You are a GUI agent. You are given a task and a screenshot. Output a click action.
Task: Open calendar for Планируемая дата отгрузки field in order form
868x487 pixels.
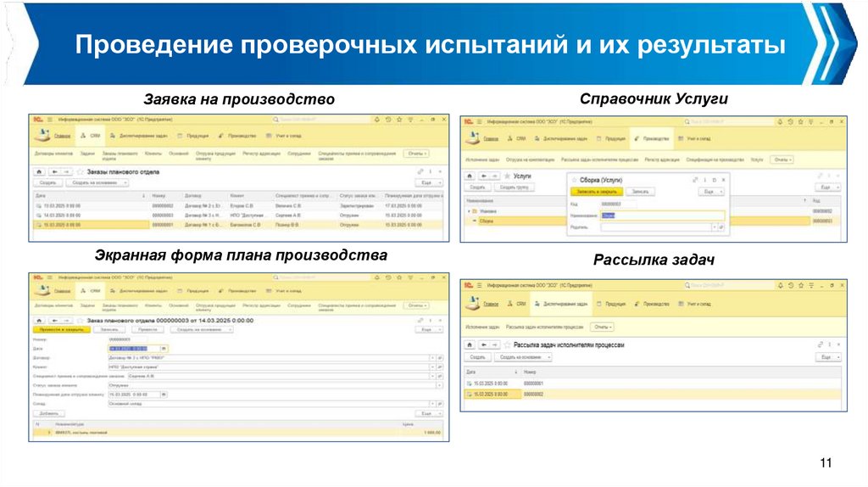coord(164,395)
